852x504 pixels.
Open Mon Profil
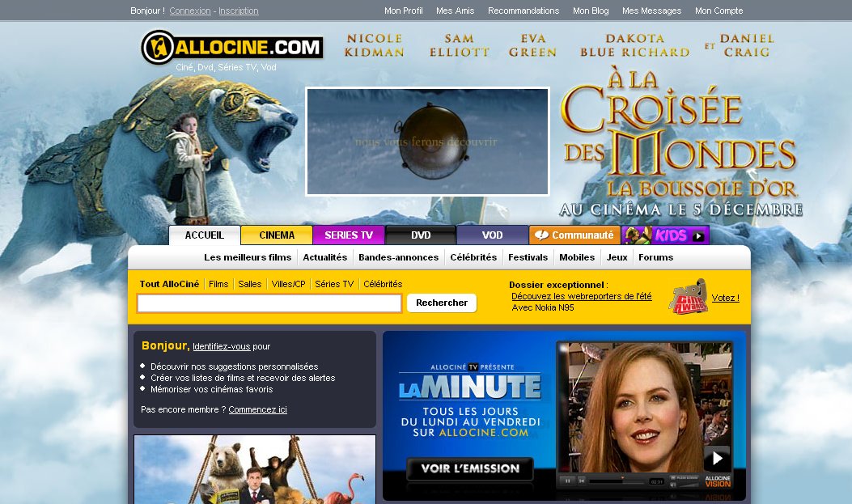[x=403, y=11]
